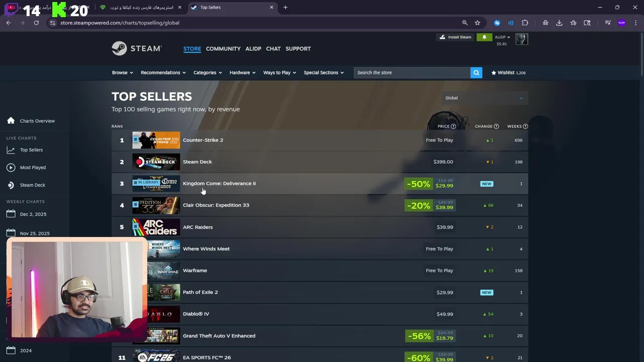Click the Steam logo
Screen dimensions: 644x362
136,48
